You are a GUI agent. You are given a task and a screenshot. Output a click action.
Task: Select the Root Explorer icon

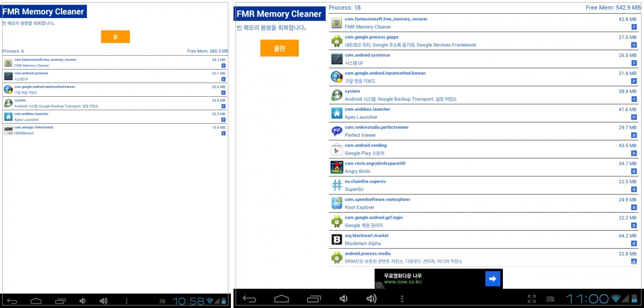337,203
